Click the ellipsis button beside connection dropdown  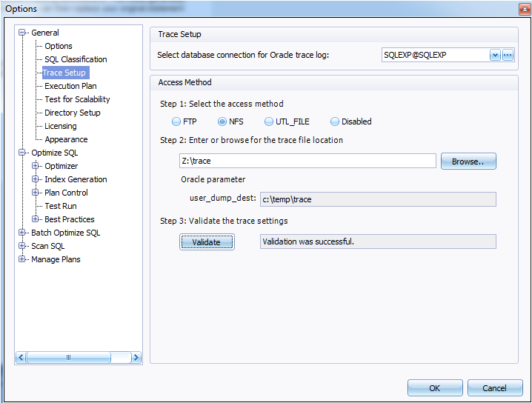tap(508, 55)
